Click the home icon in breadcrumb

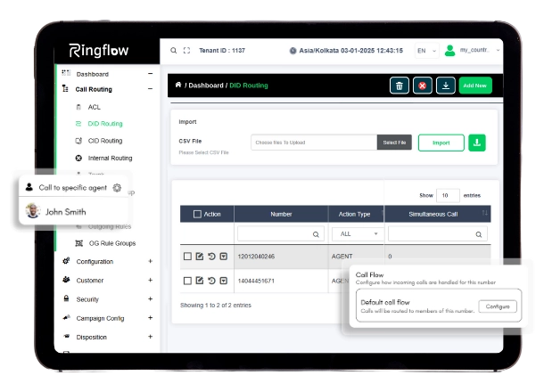point(178,85)
